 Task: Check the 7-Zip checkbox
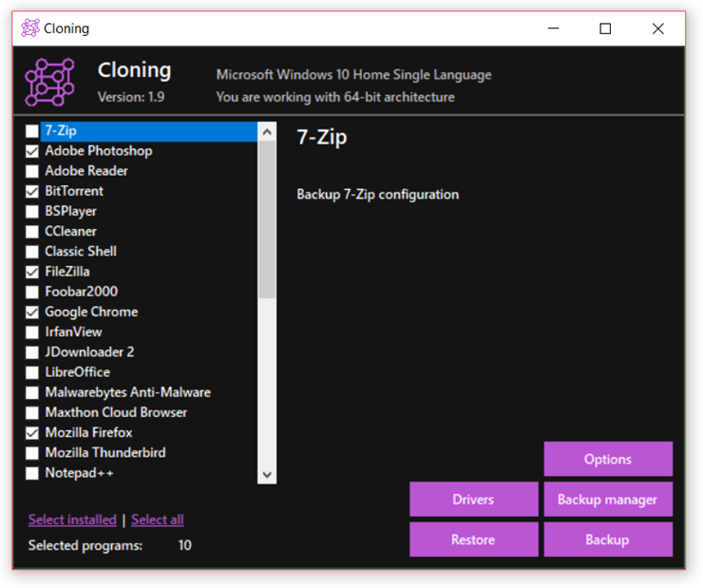(x=32, y=131)
